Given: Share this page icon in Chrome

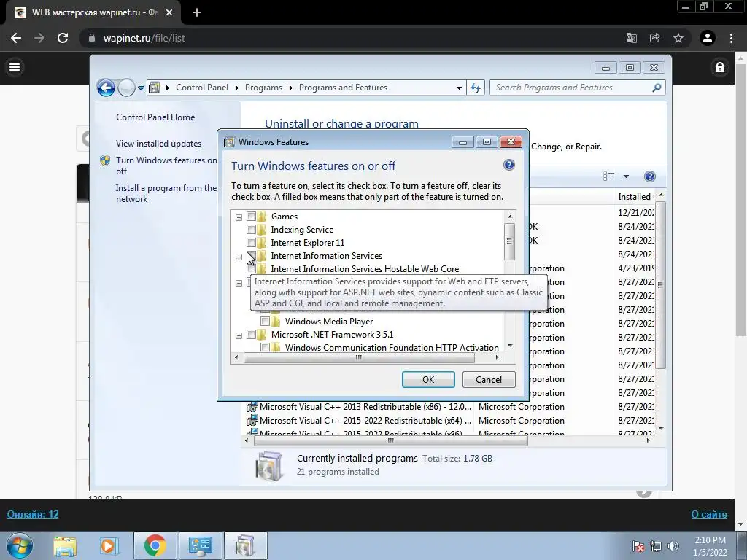Looking at the screenshot, I should click(655, 38).
